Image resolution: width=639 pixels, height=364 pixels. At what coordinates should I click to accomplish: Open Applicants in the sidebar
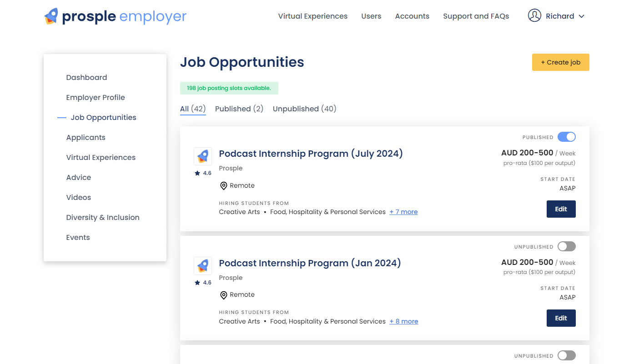(x=86, y=137)
